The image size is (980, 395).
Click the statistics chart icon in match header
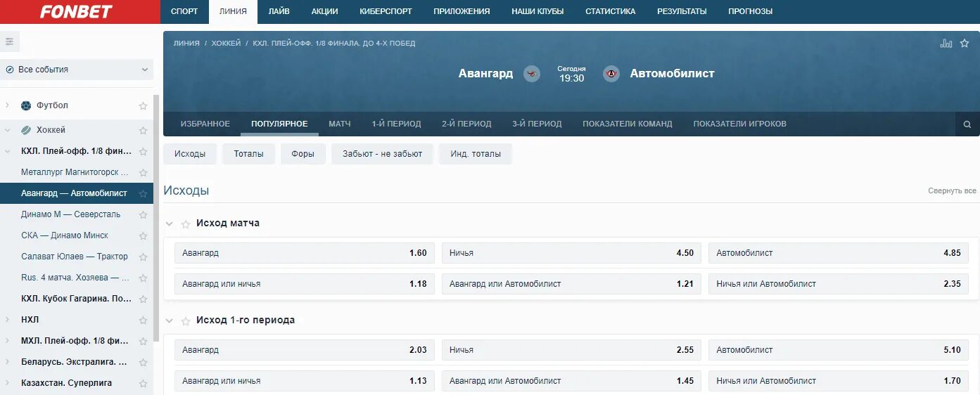946,44
